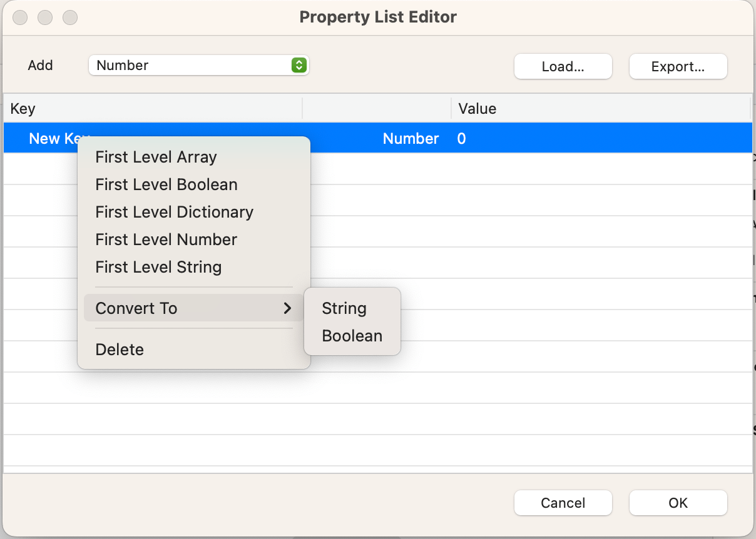This screenshot has height=539, width=756.
Task: Click the green up-down arrows on Number selector
Action: pos(300,64)
